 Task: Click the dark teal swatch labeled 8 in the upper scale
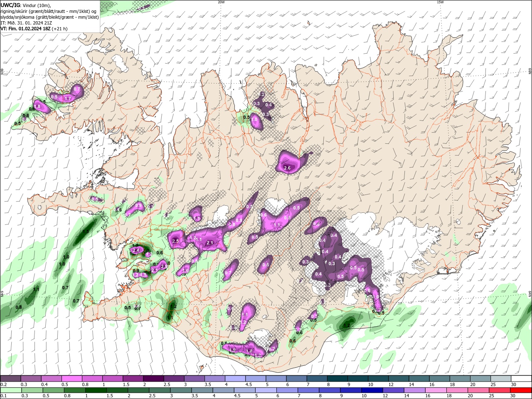pyautogui.click(x=337, y=379)
